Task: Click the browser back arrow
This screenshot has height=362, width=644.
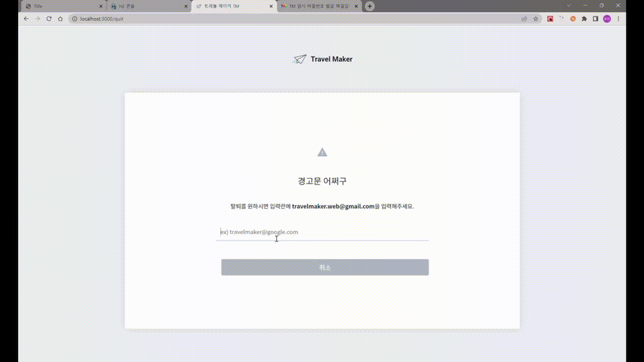Action: coord(26,19)
